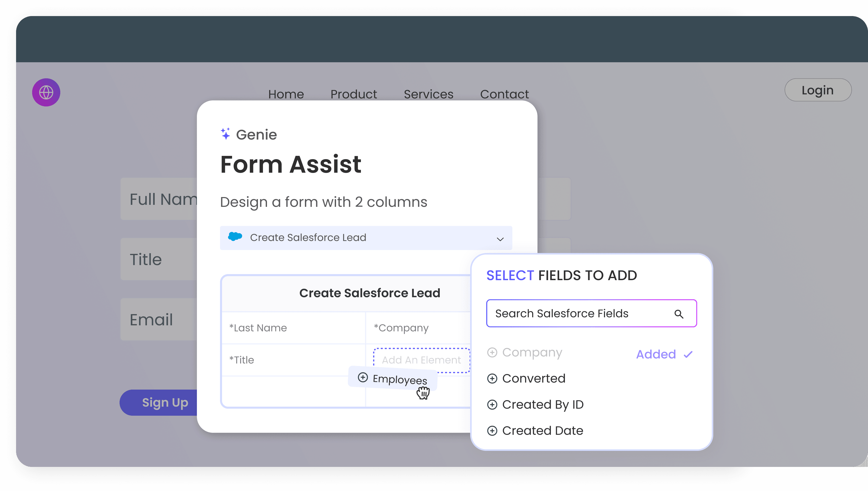Click the search magnifier icon in Salesforce Fields
The image size is (868, 491).
click(679, 314)
